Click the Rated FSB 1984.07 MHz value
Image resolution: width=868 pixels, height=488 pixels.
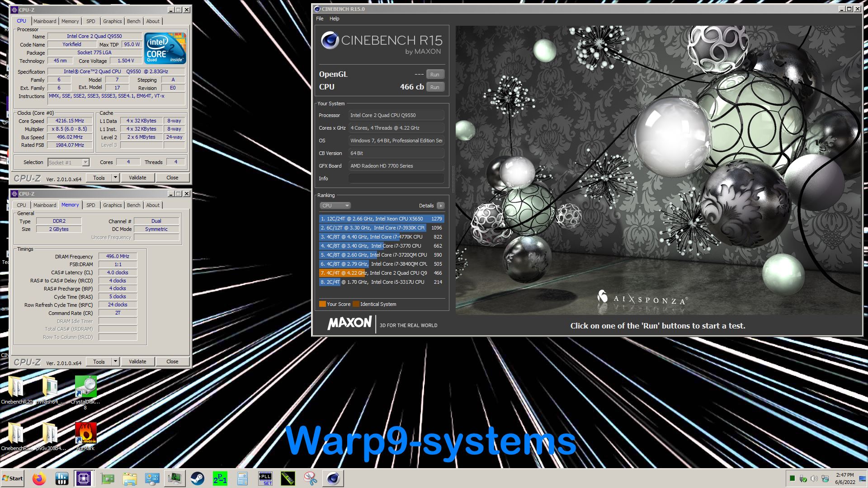click(x=70, y=145)
